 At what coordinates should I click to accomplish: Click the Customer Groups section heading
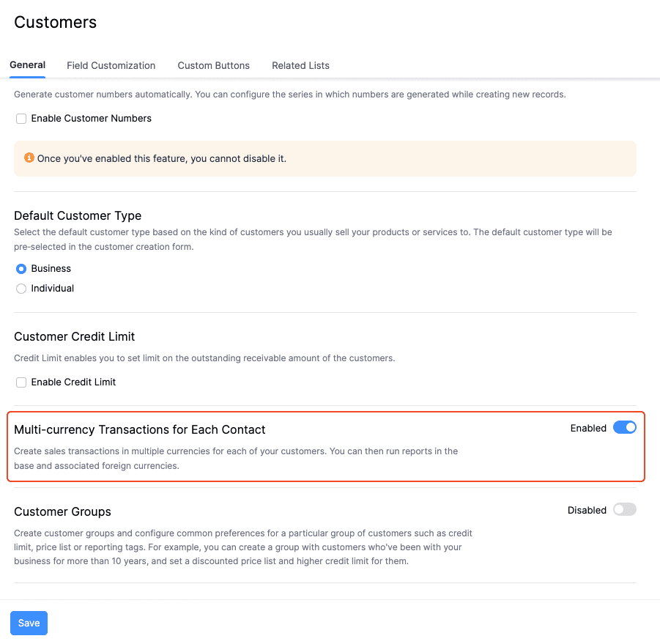[62, 512]
